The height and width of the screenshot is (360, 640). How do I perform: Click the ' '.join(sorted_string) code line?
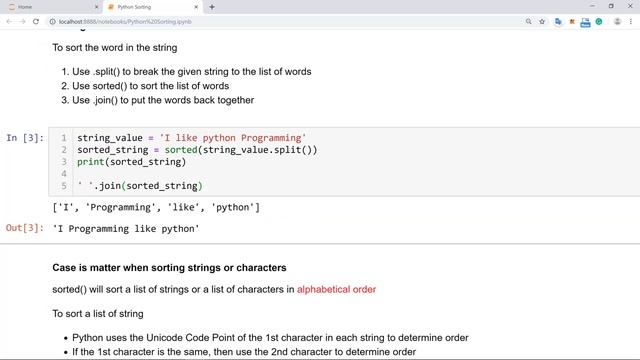pos(140,186)
